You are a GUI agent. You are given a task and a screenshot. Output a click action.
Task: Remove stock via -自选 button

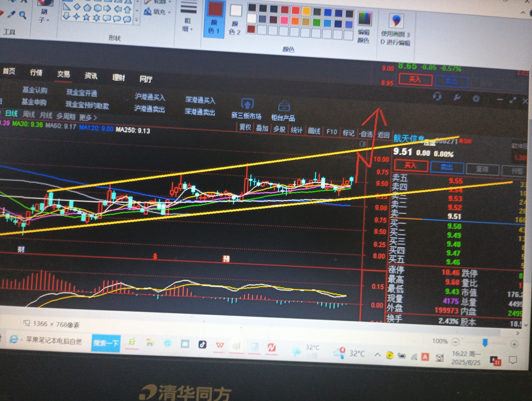[366, 134]
